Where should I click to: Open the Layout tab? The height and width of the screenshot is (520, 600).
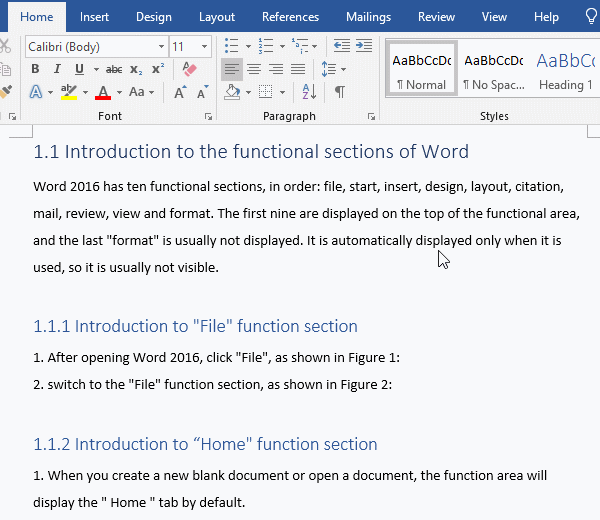pyautogui.click(x=217, y=17)
